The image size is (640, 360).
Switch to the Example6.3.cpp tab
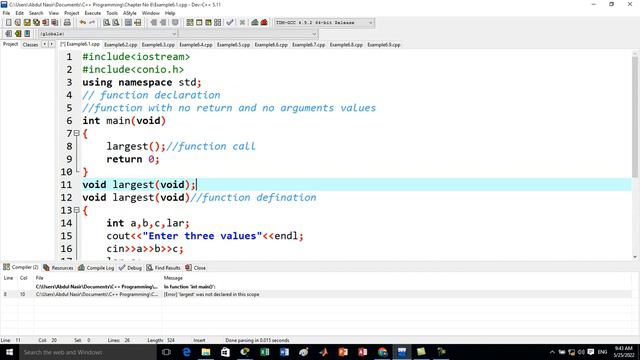(158, 44)
